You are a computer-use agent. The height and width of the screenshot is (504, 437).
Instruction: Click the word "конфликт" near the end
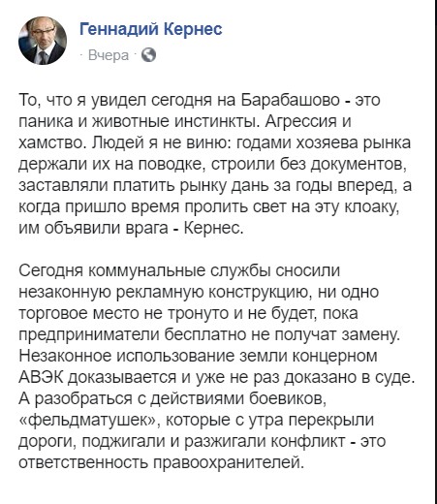point(309,441)
